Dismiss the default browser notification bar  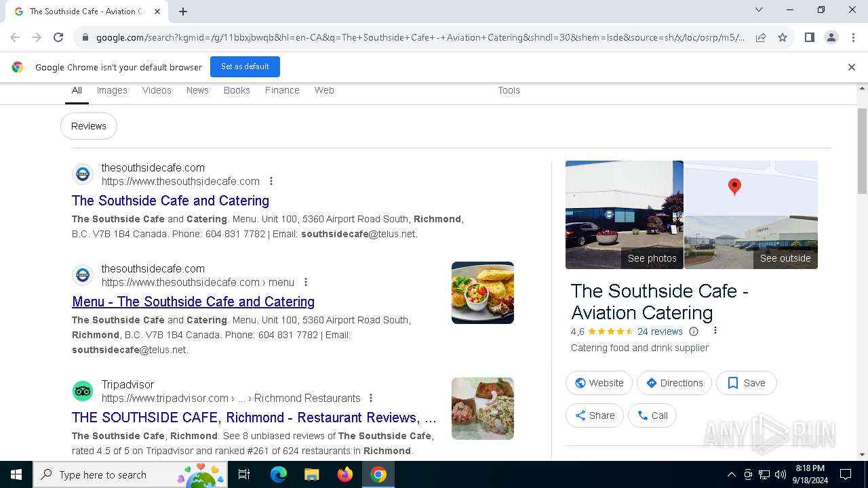[x=851, y=67]
